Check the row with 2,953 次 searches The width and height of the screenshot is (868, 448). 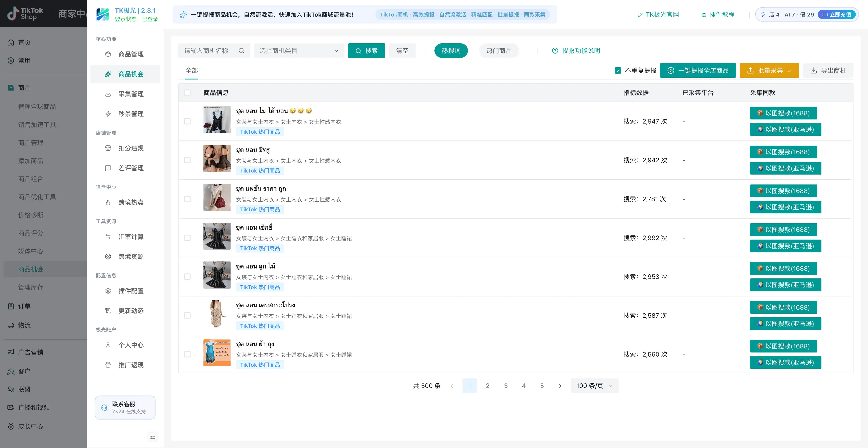187,277
